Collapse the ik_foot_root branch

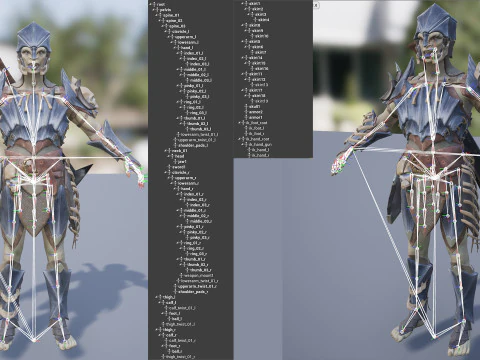click(240, 123)
